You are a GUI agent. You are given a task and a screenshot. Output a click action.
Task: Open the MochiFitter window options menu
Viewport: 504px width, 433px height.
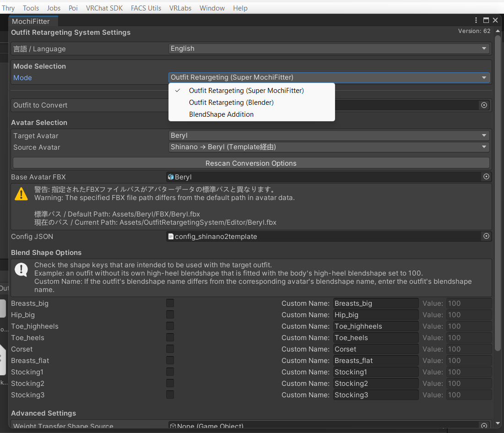[x=476, y=20]
